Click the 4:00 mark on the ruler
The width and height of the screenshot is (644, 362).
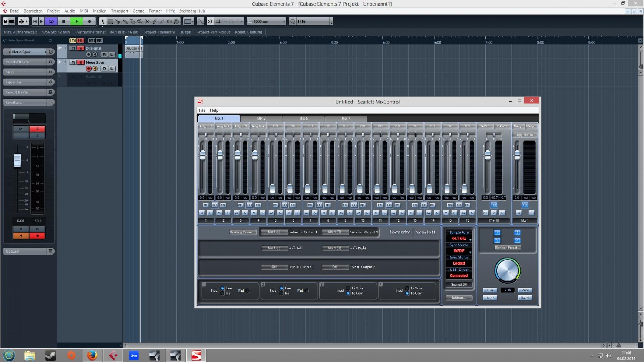pos(334,43)
